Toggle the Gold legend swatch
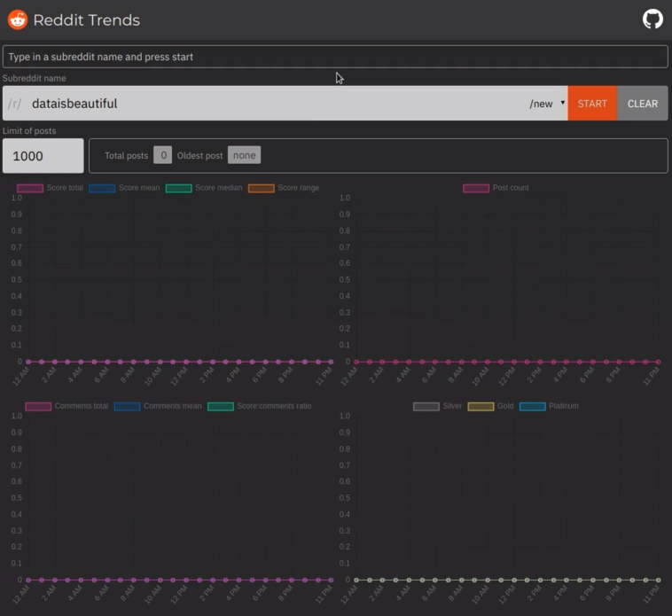672x616 pixels. tap(481, 406)
